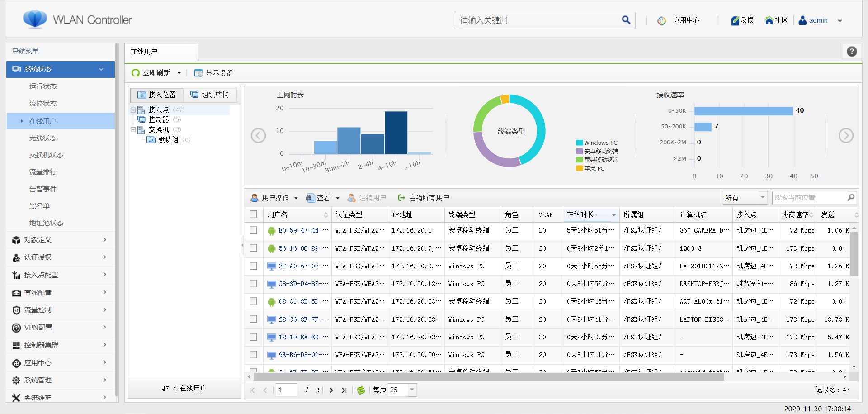Click the 对象定义 cube icon
This screenshot has height=414, width=868.
coord(16,240)
